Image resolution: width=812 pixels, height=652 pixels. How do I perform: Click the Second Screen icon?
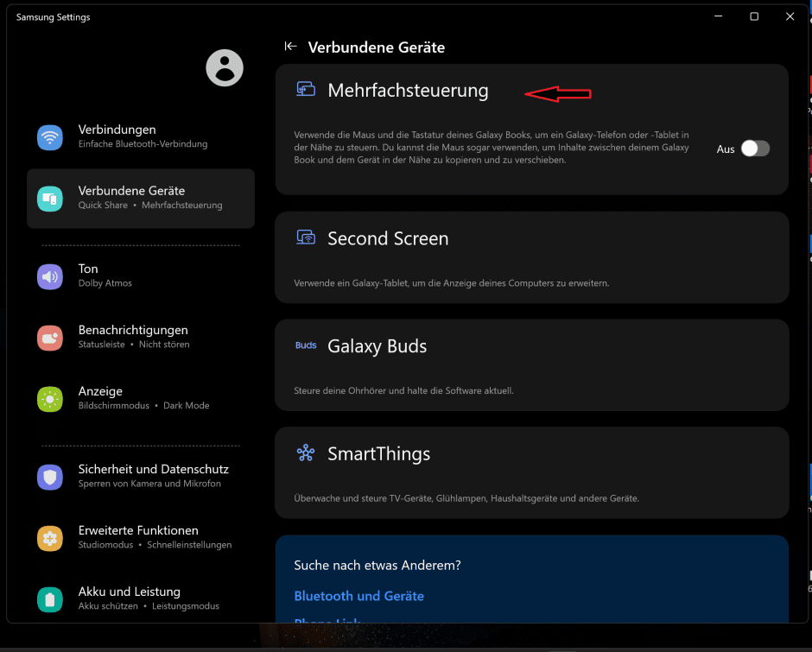[306, 237]
